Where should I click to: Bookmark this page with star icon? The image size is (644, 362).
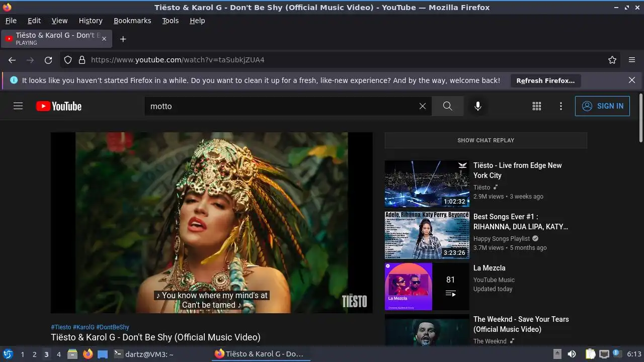click(612, 60)
